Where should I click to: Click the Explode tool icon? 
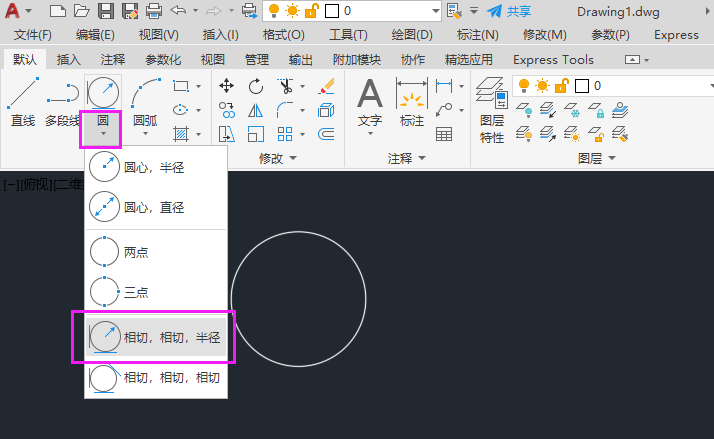(326, 110)
